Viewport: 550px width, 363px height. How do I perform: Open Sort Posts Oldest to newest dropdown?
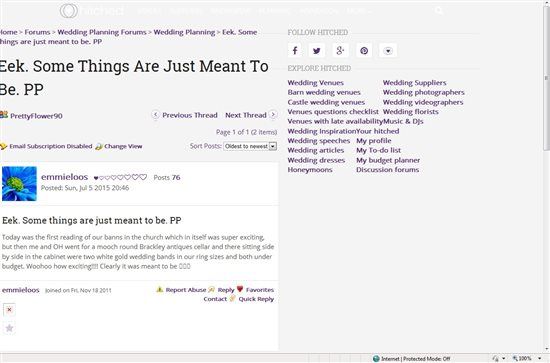[250, 146]
